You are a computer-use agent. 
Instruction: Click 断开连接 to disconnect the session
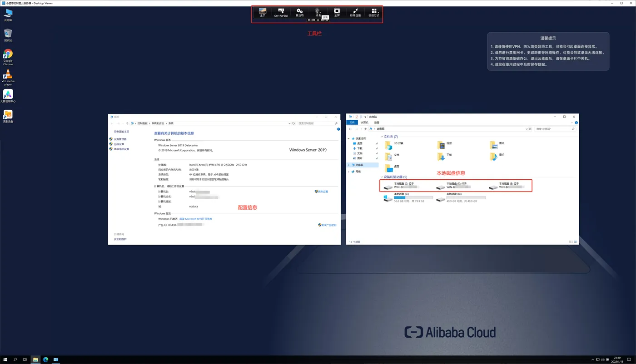355,13
